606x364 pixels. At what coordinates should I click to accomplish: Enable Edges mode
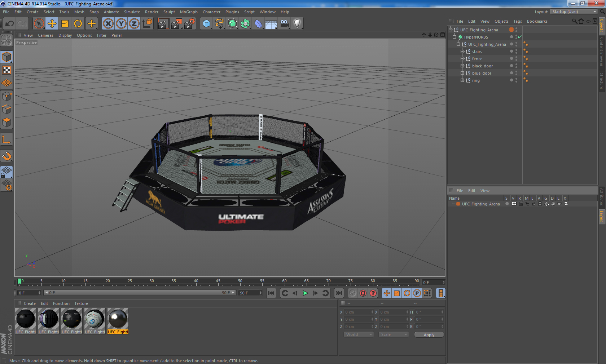(6, 110)
